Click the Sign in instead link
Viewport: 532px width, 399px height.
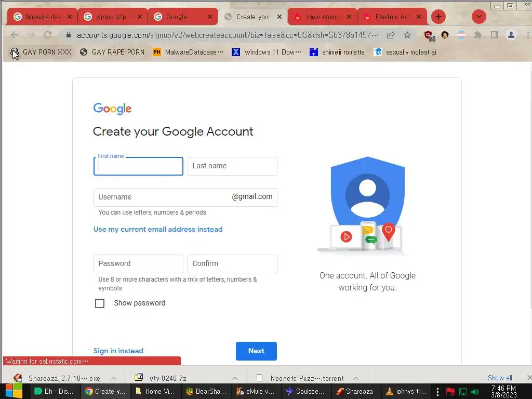point(118,351)
